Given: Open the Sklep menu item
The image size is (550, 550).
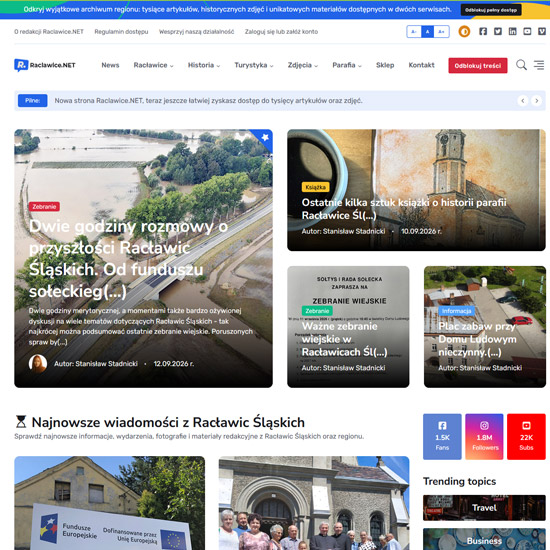Looking at the screenshot, I should point(385,65).
